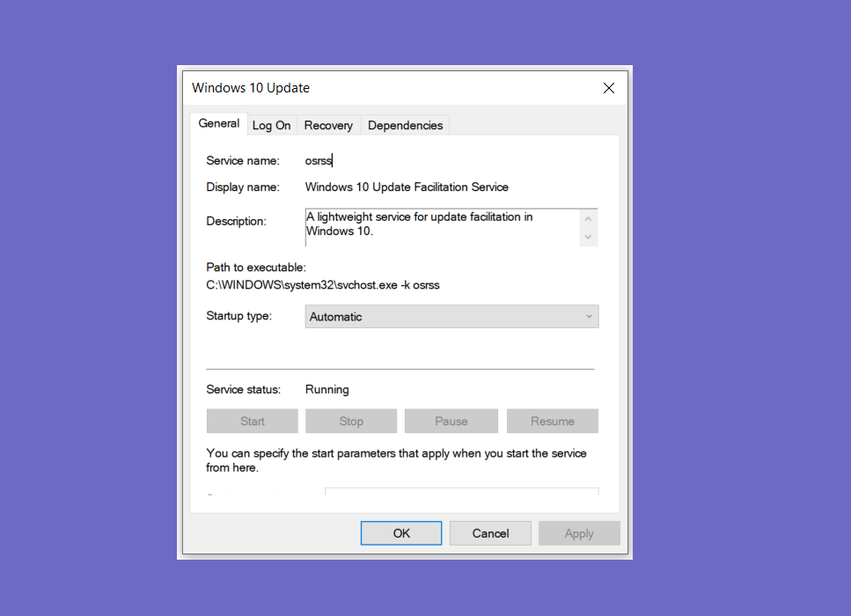Screen dimensions: 851x616
Task: Click the Display name label
Action: (243, 187)
